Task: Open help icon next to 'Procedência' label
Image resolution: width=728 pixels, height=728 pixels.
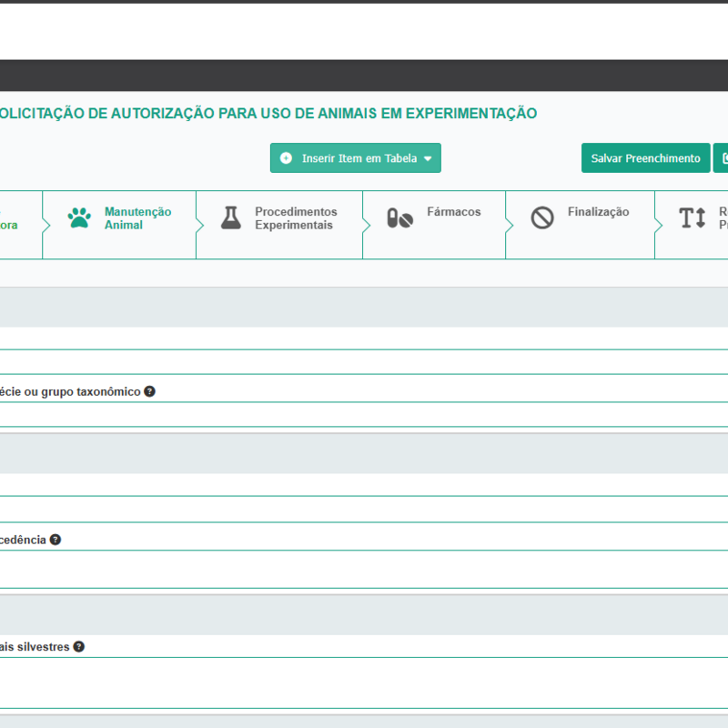Action: [56, 540]
